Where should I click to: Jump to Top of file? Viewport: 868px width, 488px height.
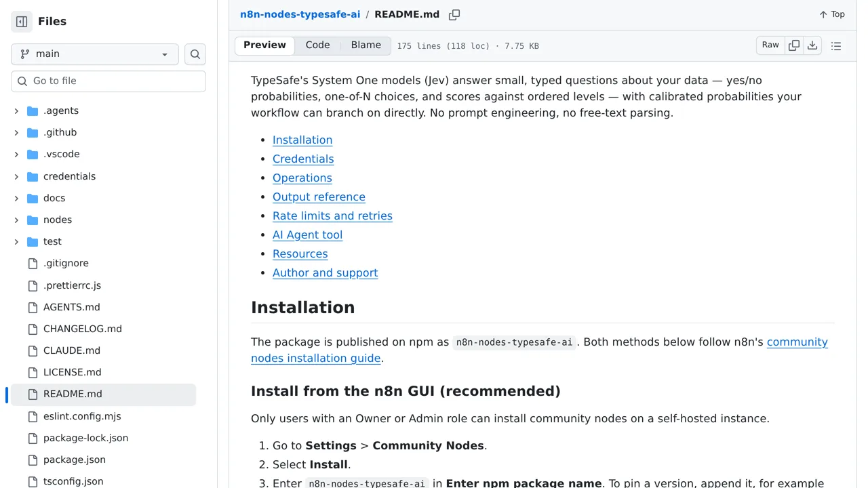(x=832, y=14)
